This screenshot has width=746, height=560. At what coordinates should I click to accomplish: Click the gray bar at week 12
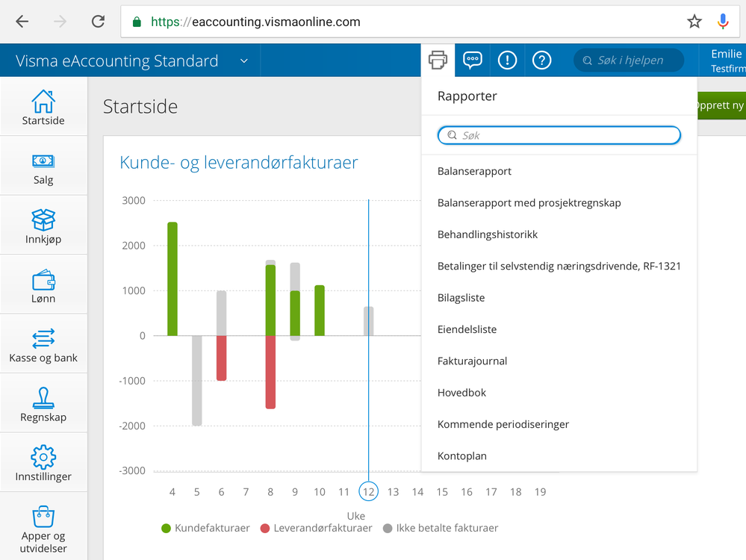click(369, 321)
